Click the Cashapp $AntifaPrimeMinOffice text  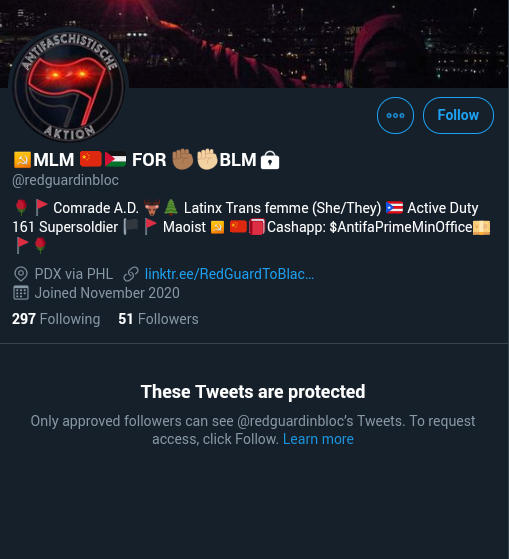pyautogui.click(x=369, y=227)
